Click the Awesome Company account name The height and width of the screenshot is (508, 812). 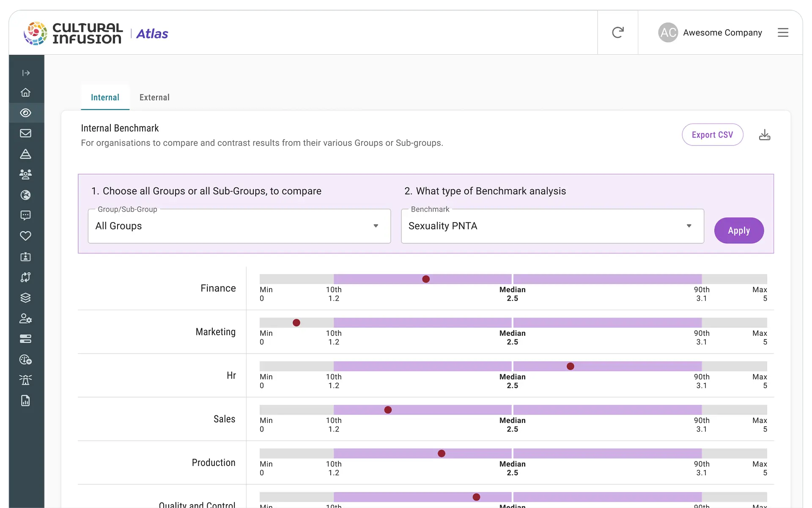point(722,33)
